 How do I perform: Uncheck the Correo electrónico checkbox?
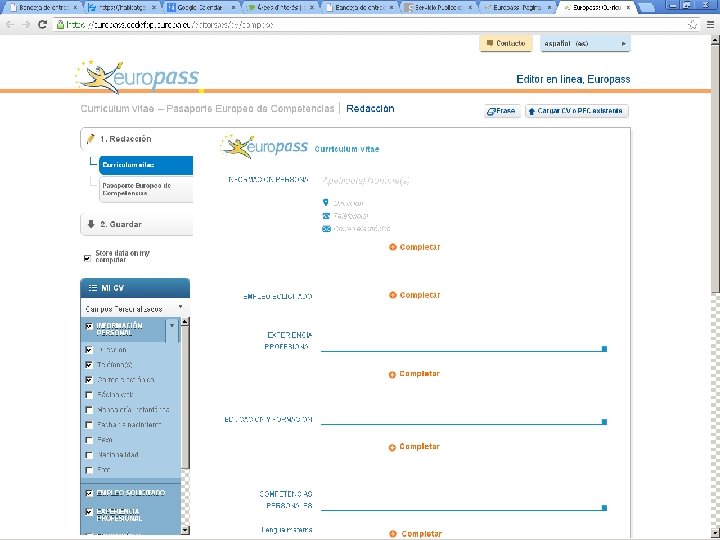pos(89,380)
